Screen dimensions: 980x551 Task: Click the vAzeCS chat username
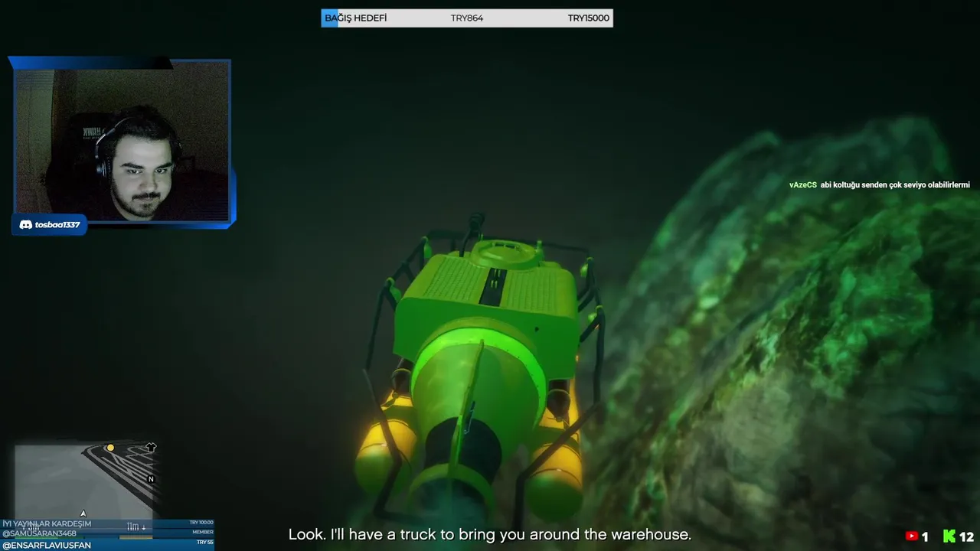(803, 185)
